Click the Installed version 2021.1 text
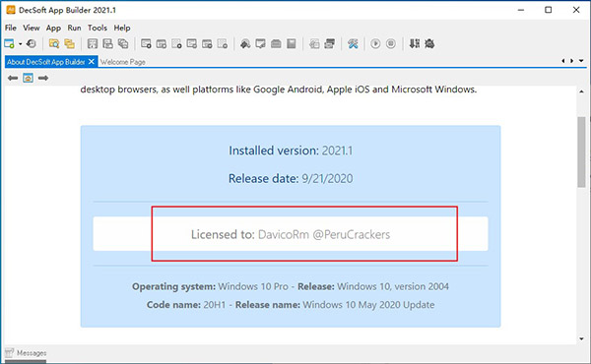The width and height of the screenshot is (591, 364). (x=291, y=151)
